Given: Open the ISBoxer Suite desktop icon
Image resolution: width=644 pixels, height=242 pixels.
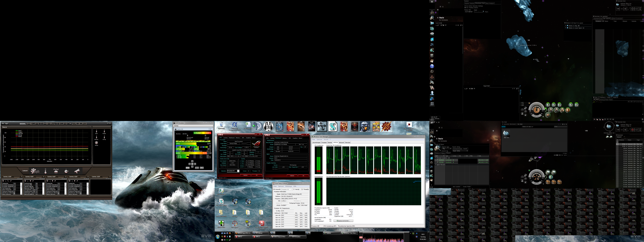Looking at the screenshot, I should coord(221,223).
